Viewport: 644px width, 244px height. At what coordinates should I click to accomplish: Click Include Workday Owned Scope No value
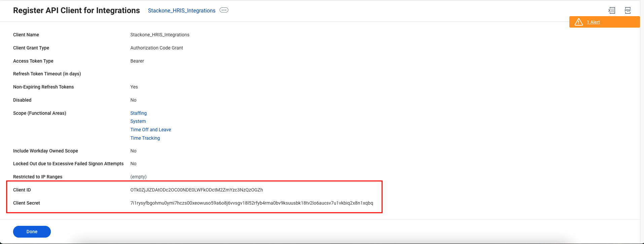point(134,151)
